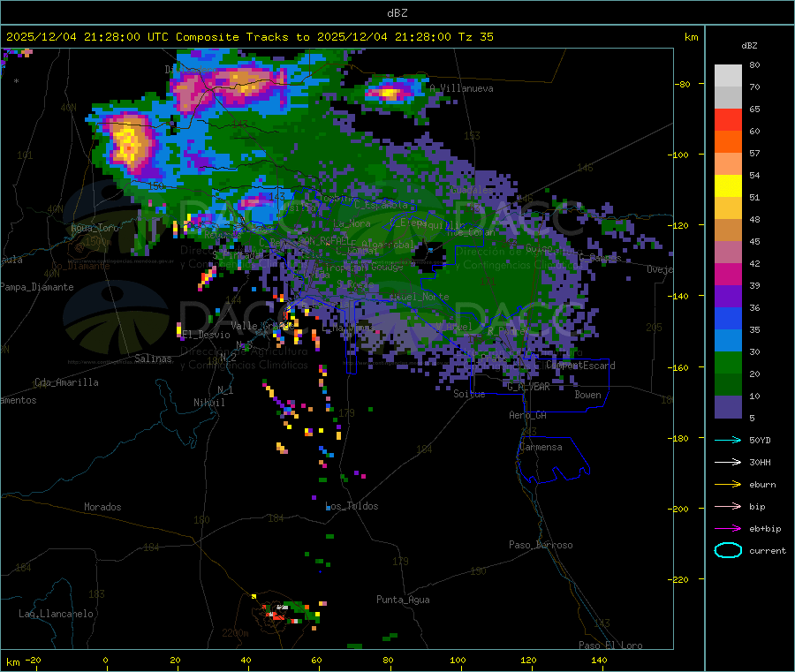The image size is (795, 672).
Task: Click the isolated storm cell left of A_Villanueva
Action: [x=390, y=94]
